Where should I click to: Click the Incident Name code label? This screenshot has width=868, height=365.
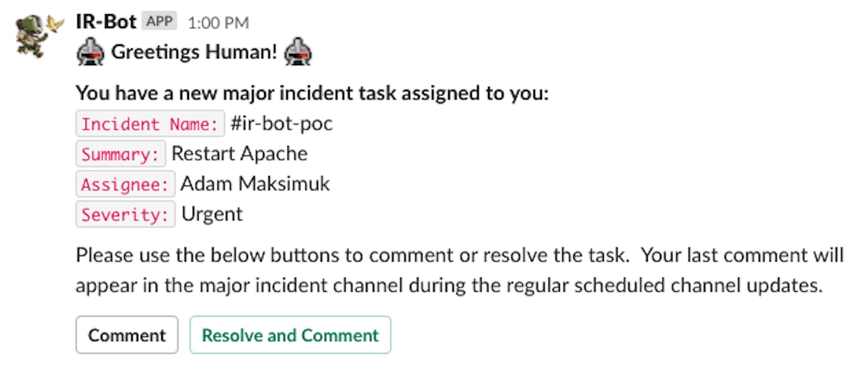click(150, 124)
